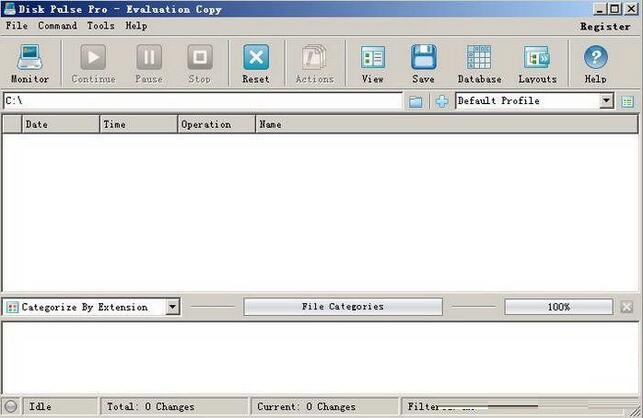Click the gray X icon next to 100%

627,307
